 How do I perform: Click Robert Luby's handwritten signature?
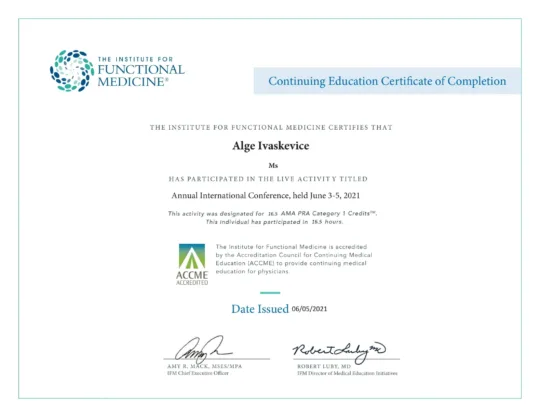click(x=339, y=352)
